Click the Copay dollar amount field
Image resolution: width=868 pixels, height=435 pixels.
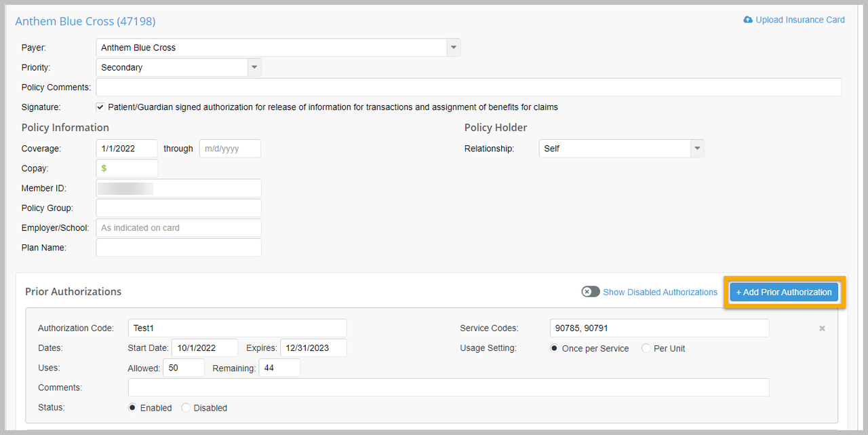point(127,168)
